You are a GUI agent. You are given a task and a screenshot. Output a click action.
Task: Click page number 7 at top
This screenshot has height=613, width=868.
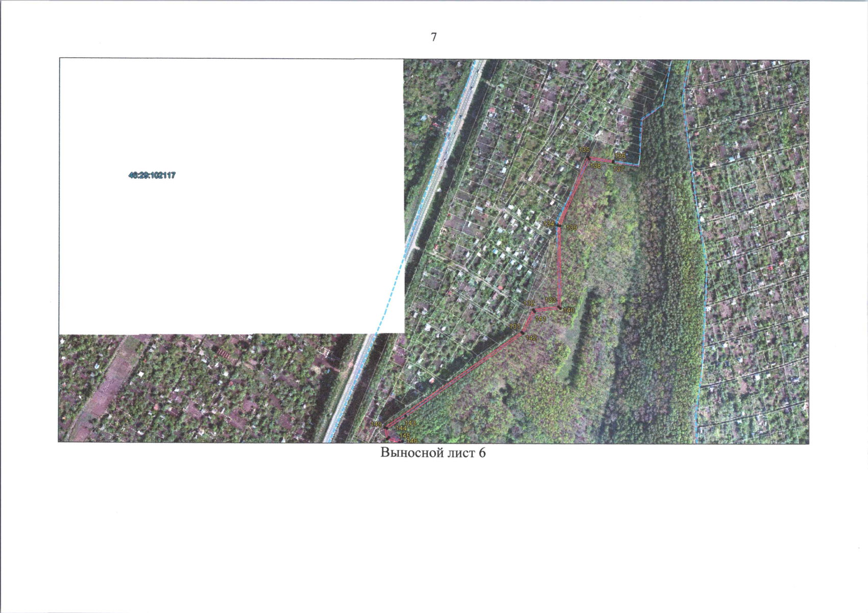coord(434,37)
